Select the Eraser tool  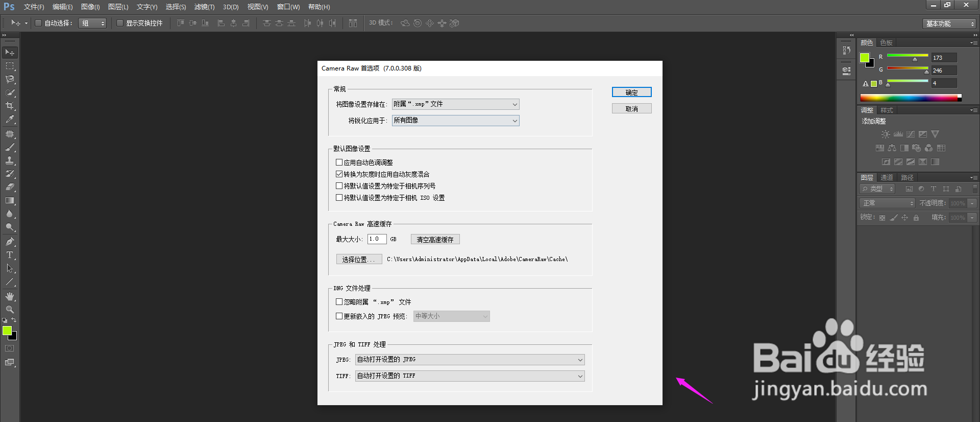[x=10, y=187]
